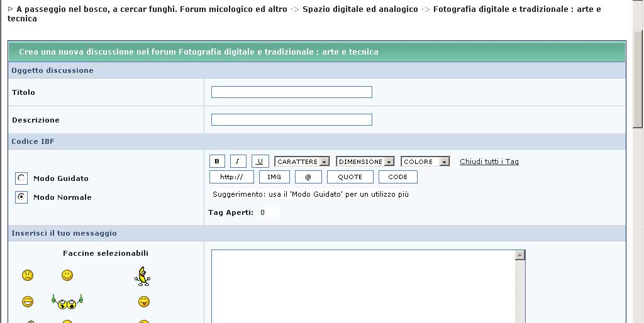Select the Modo Normale radio button
This screenshot has height=323, width=644.
click(22, 197)
